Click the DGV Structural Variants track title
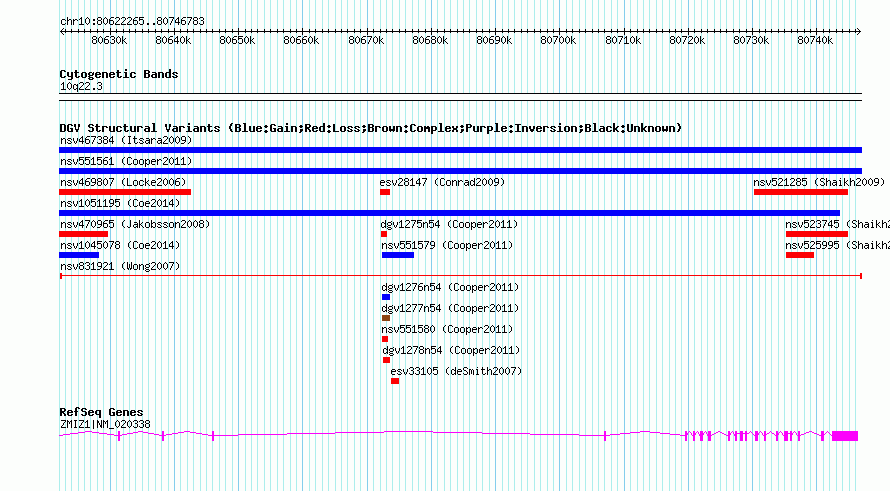The image size is (890, 491). click(x=371, y=128)
